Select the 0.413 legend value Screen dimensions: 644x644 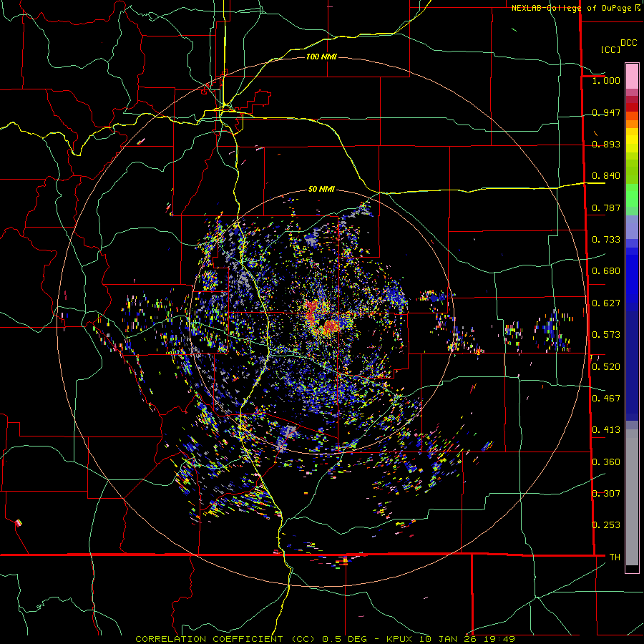tap(606, 430)
